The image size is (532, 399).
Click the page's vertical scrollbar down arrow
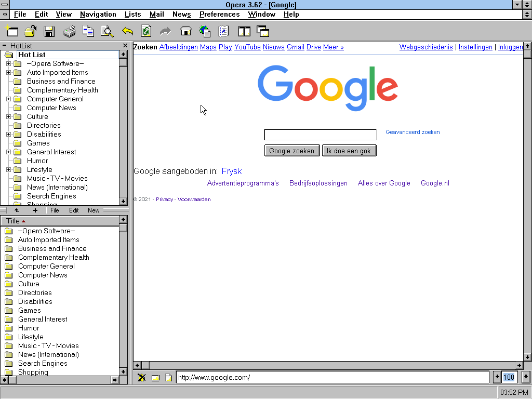(x=527, y=357)
